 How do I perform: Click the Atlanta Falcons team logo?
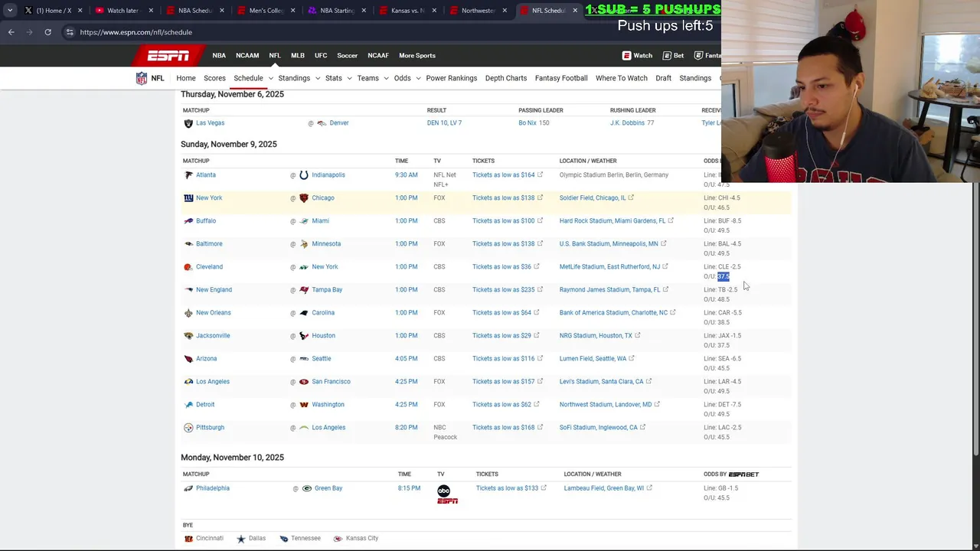(x=188, y=175)
